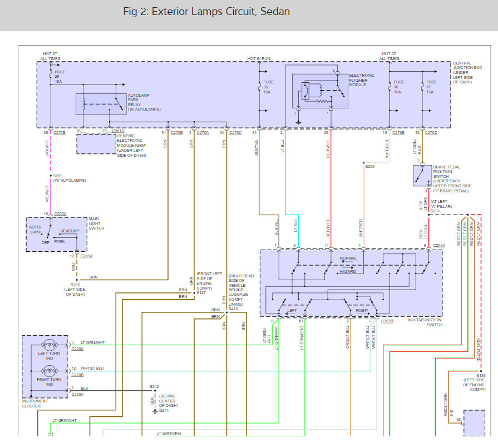498x448 pixels.
Task: Click the 'NORMAL' position label
Action: (x=348, y=258)
